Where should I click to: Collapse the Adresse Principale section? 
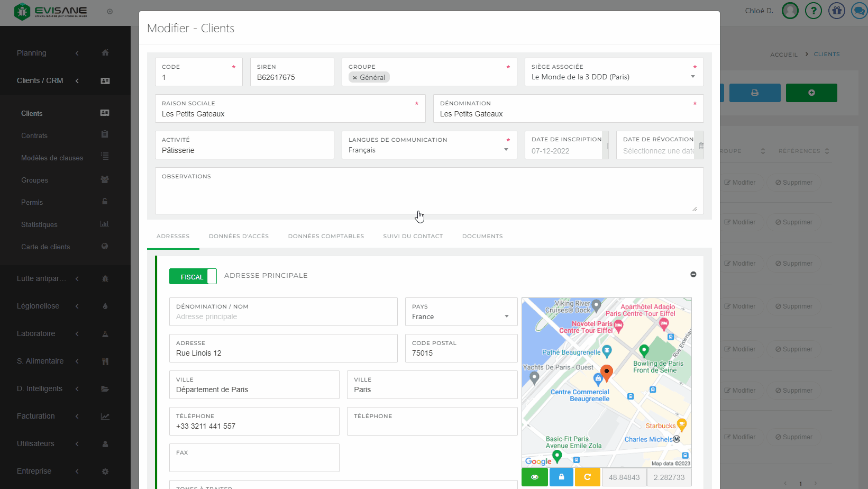coord(693,274)
